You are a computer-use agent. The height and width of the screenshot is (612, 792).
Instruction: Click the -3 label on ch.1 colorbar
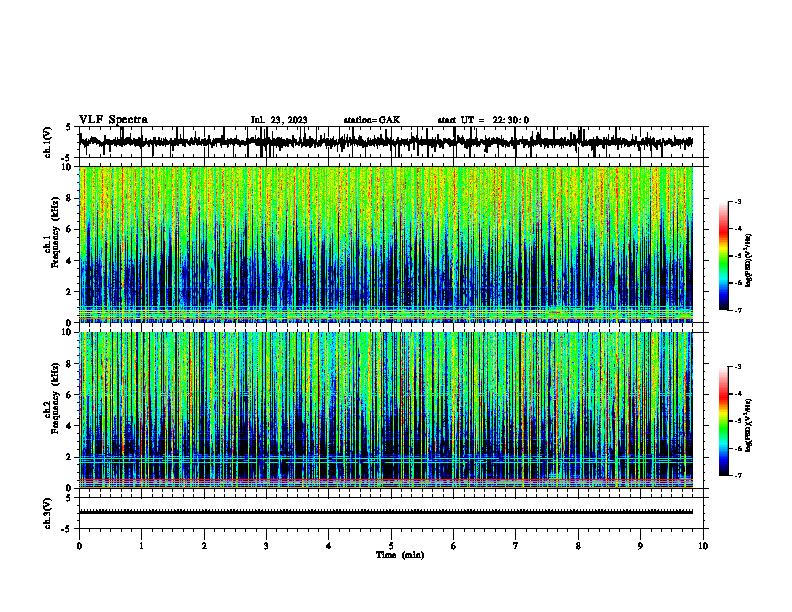point(737,202)
